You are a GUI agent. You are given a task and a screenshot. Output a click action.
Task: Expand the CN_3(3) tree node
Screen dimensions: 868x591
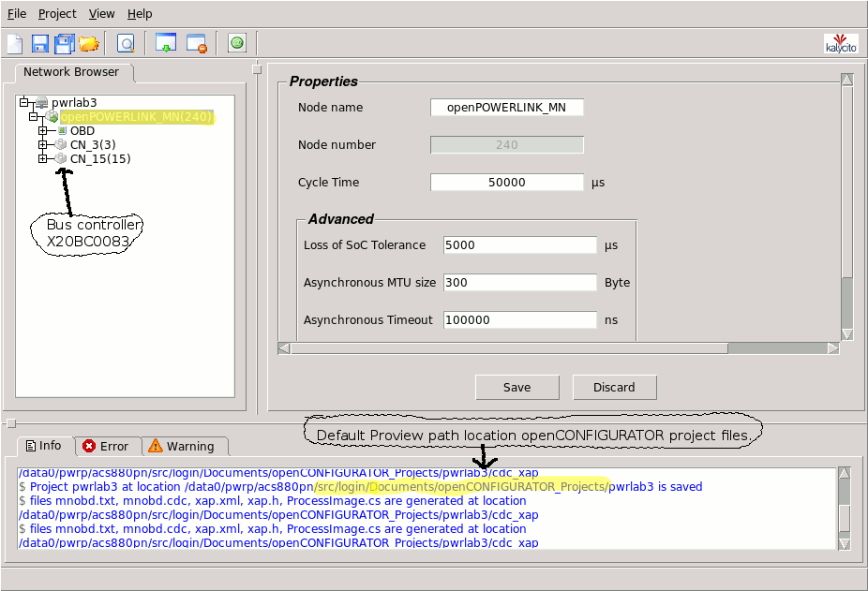click(42, 144)
